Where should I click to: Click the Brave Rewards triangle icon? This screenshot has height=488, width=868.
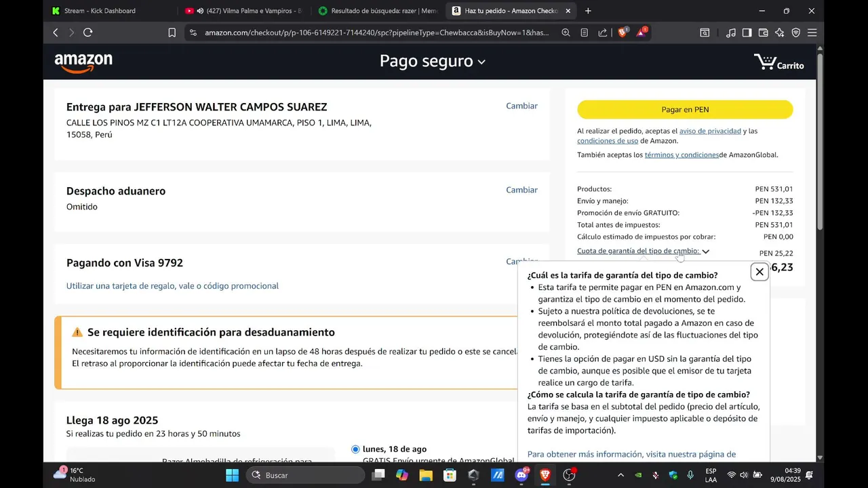pos(642,32)
